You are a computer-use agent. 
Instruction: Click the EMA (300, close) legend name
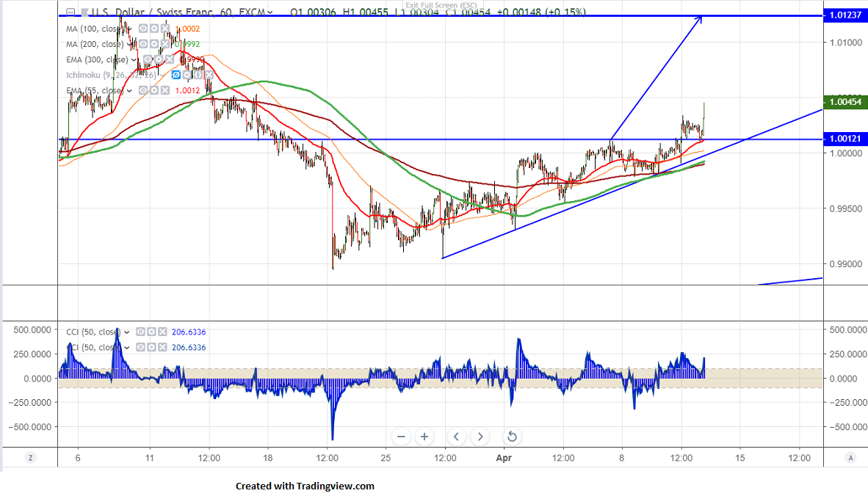coord(98,59)
